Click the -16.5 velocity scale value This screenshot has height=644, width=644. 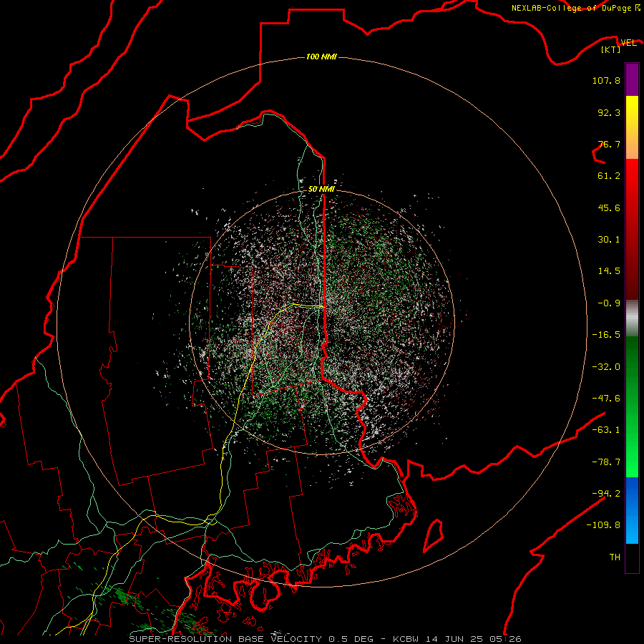606,335
